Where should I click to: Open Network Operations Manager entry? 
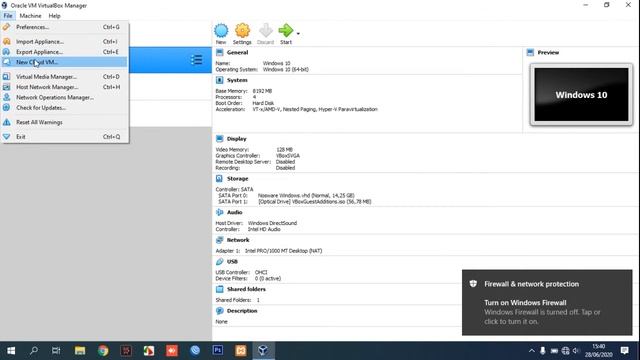[x=64, y=98]
